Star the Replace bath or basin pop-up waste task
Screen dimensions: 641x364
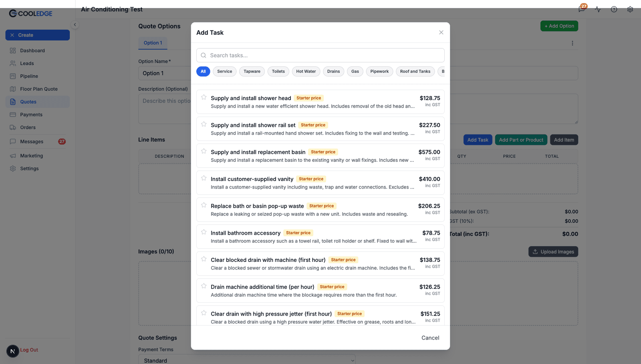pyautogui.click(x=204, y=205)
